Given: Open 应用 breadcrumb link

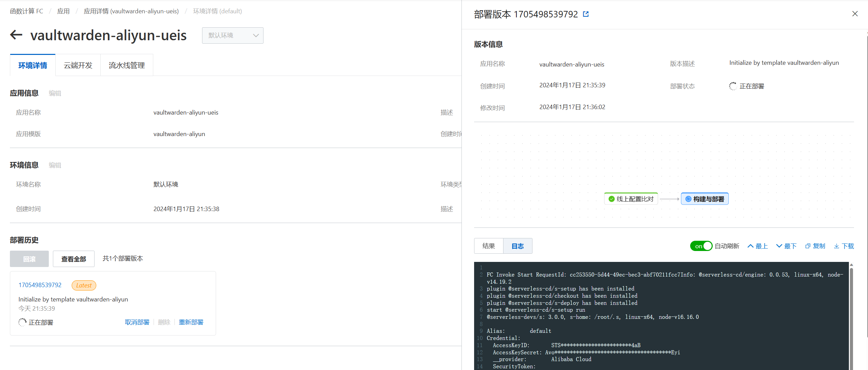Looking at the screenshot, I should pyautogui.click(x=63, y=11).
